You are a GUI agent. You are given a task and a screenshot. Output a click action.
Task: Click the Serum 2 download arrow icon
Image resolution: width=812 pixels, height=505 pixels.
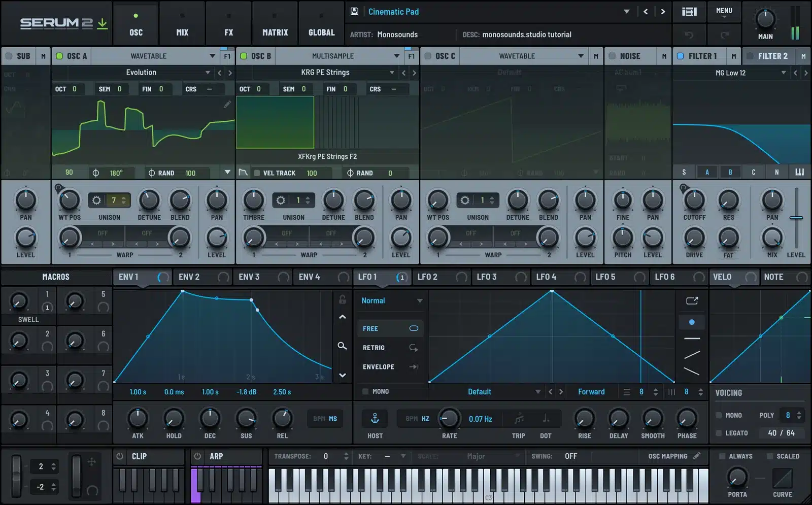click(x=102, y=23)
